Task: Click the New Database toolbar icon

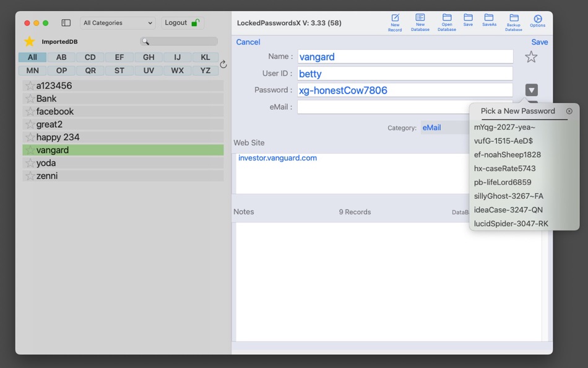Action: [420, 22]
